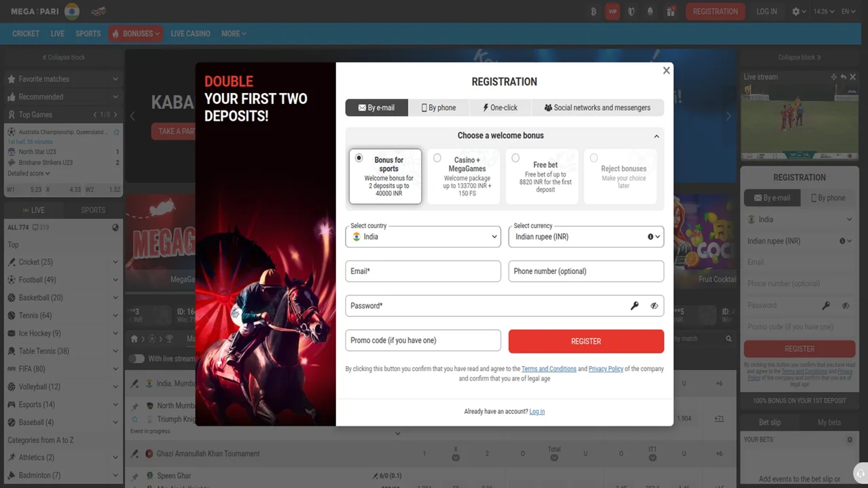Click the LOG IN button in header
This screenshot has width=868, height=488.
pyautogui.click(x=766, y=12)
